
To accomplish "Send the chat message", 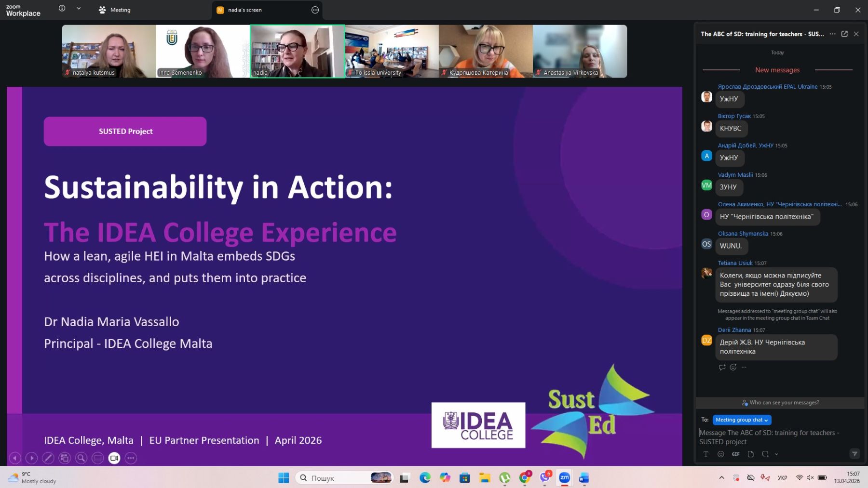I will pos(854,454).
